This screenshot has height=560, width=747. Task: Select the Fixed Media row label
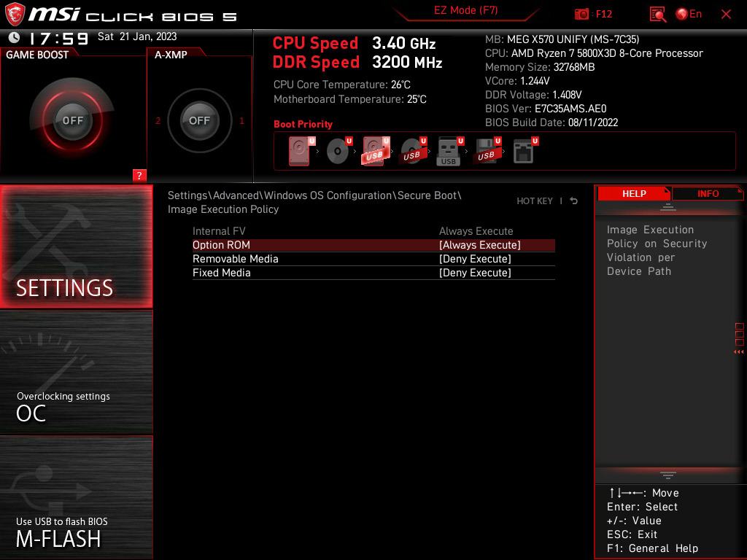222,273
